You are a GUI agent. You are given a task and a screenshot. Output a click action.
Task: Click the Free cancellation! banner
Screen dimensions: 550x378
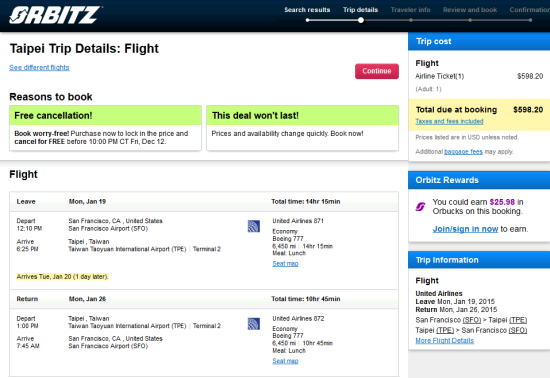coord(106,115)
